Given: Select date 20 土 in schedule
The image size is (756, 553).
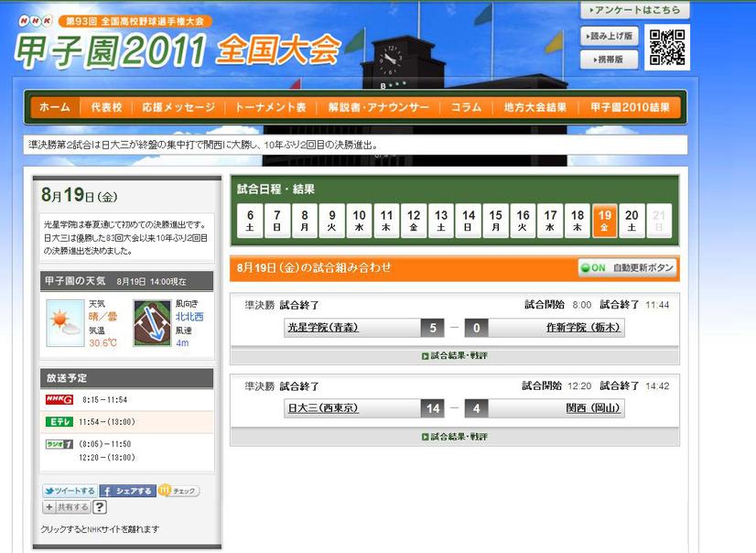Looking at the screenshot, I should pos(632,221).
